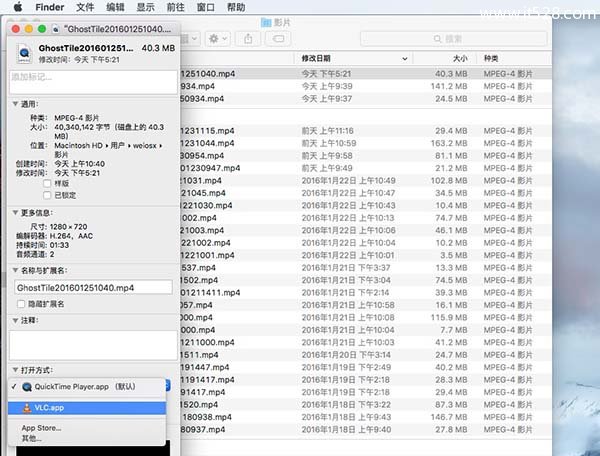The height and width of the screenshot is (456, 600).
Task: Click the GhostTile201601251040.mp4 name field
Action: 93,287
